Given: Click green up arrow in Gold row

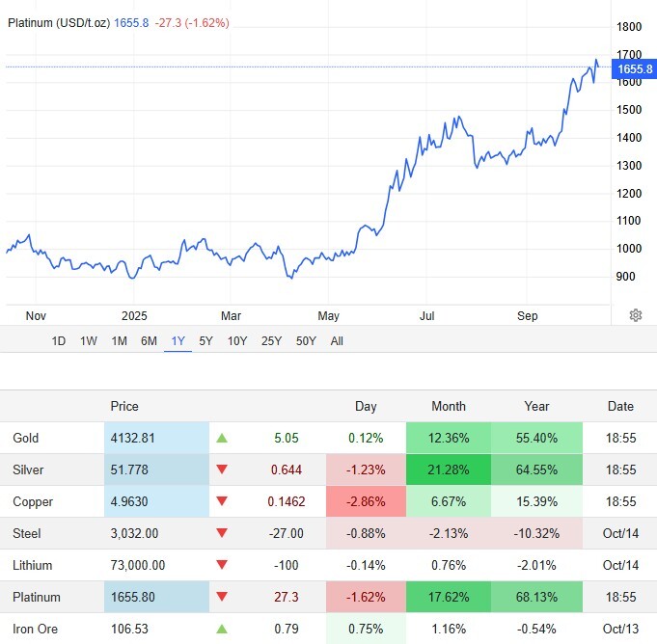Looking at the screenshot, I should (x=222, y=438).
